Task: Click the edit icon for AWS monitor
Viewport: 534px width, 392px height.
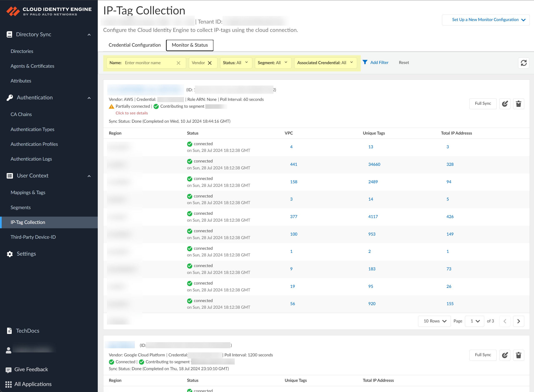Action: click(x=505, y=104)
